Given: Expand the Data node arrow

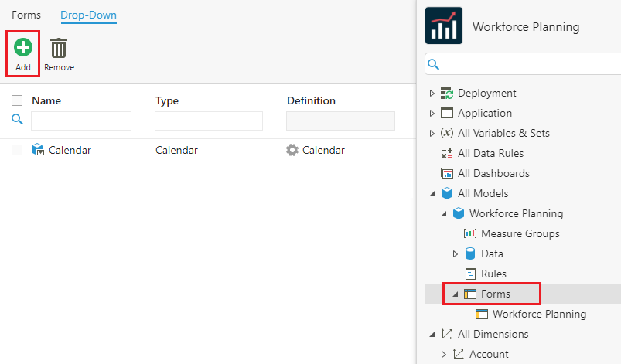Looking at the screenshot, I should click(456, 253).
